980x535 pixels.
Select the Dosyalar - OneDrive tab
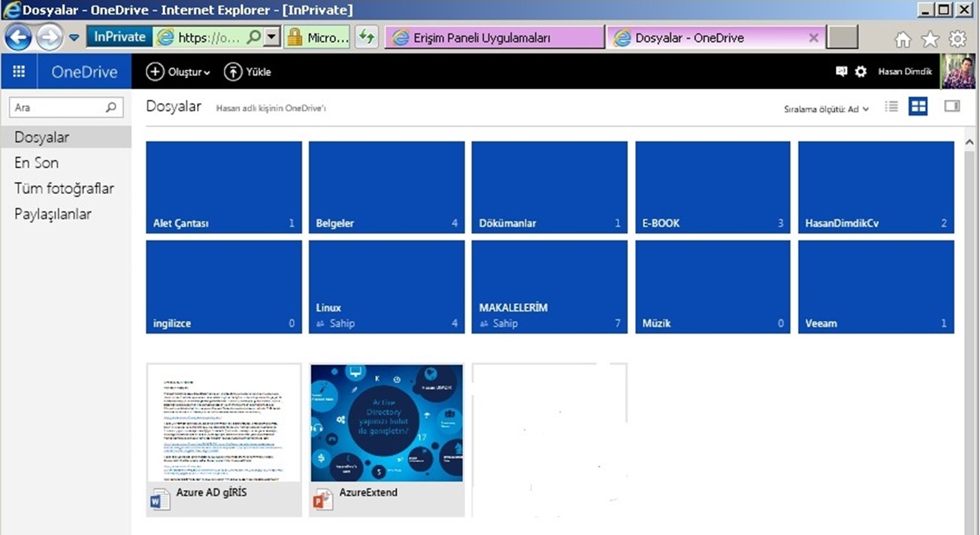[x=715, y=38]
